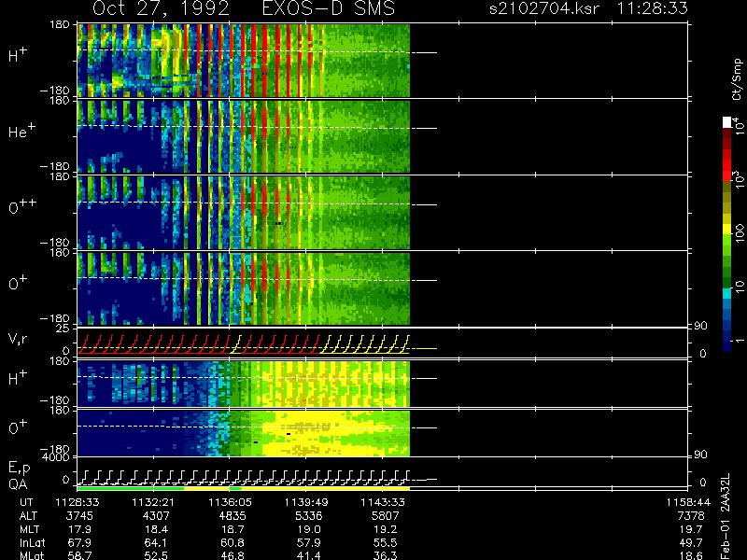Click the "MLT" row label

click(x=29, y=529)
